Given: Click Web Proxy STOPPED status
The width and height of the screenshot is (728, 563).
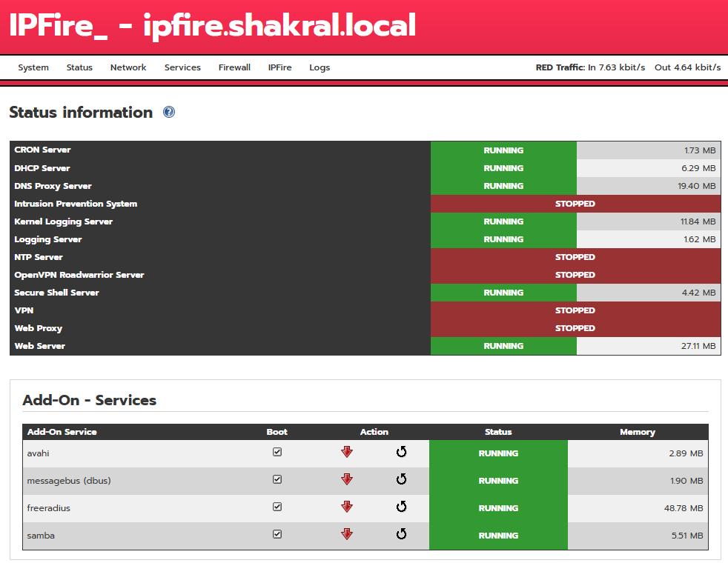Looking at the screenshot, I should (x=575, y=328).
